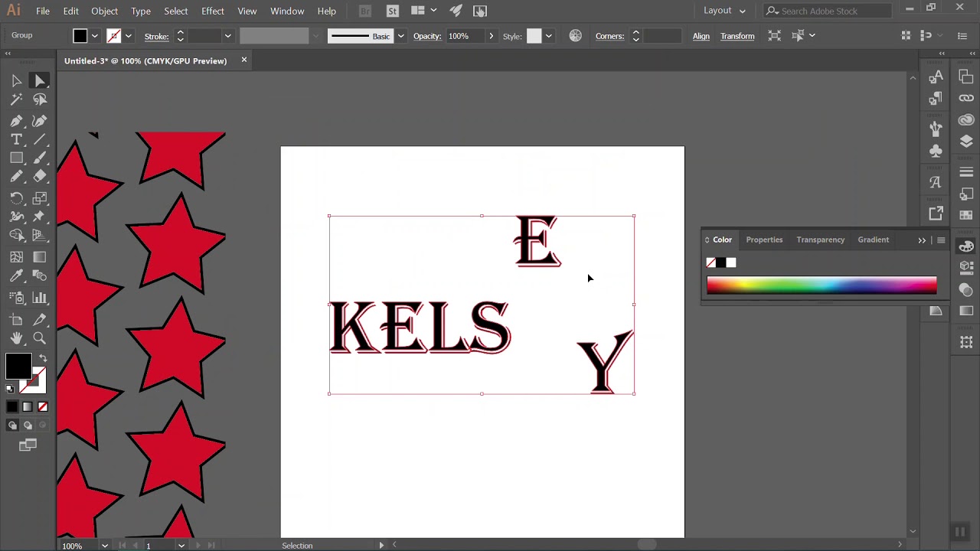Image resolution: width=980 pixels, height=551 pixels.
Task: Switch to the Gradient tab
Action: 873,240
